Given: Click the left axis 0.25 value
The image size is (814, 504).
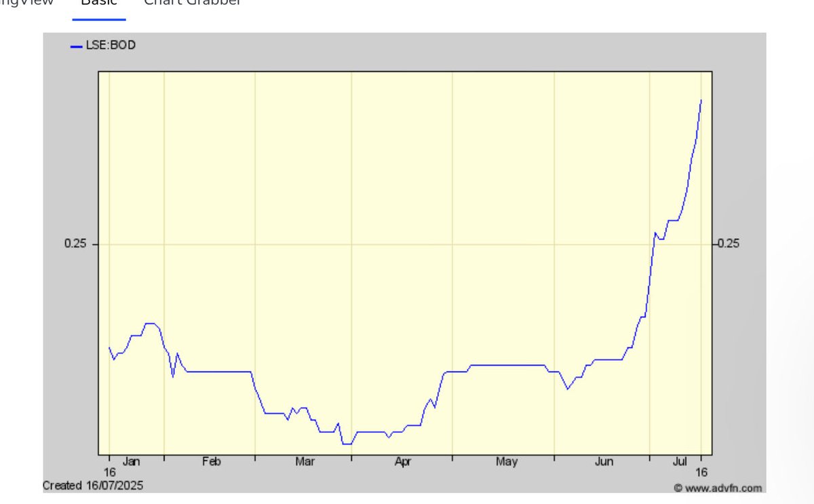Looking at the screenshot, I should (75, 244).
